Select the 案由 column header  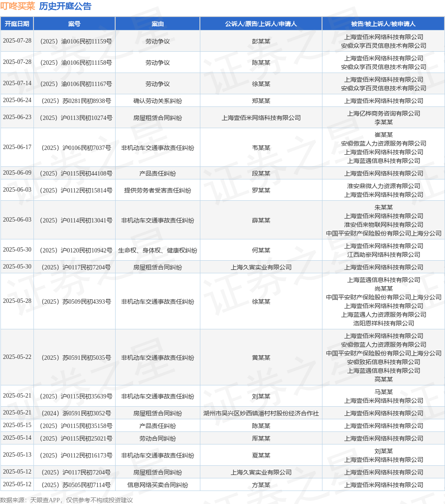coord(158,24)
